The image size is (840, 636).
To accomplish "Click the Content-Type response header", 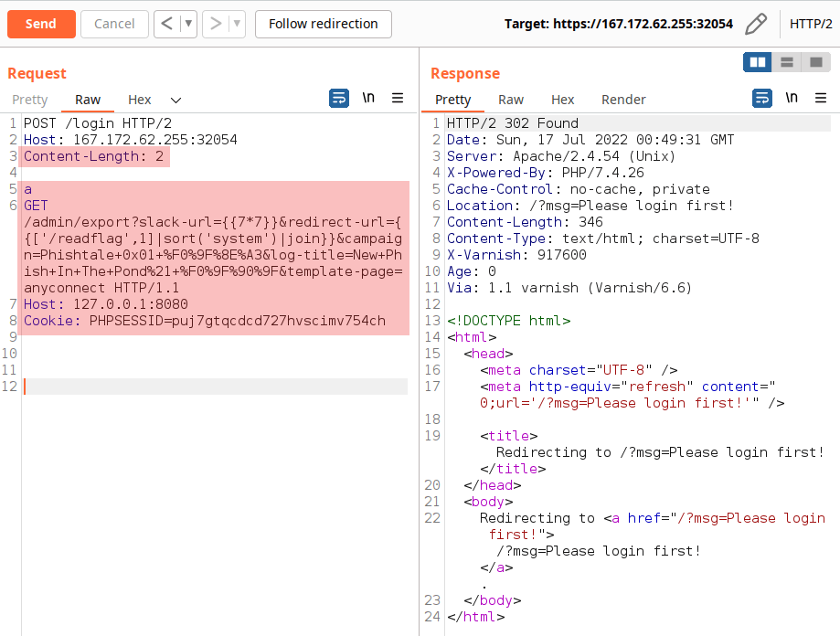I will tap(602, 238).
